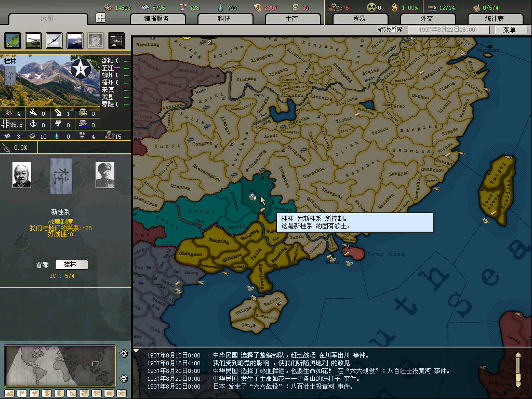Zoom out with minimap minus button
Viewport: 532px width, 399px height.
pyautogui.click(x=124, y=378)
